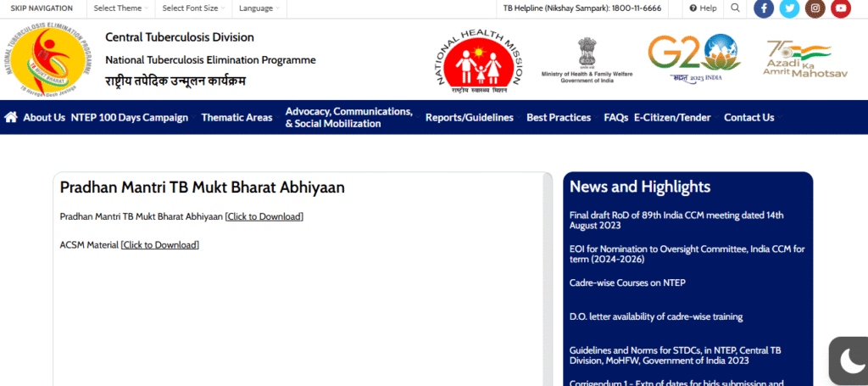Click Skip Navigation link
The width and height of the screenshot is (868, 386).
(42, 8)
